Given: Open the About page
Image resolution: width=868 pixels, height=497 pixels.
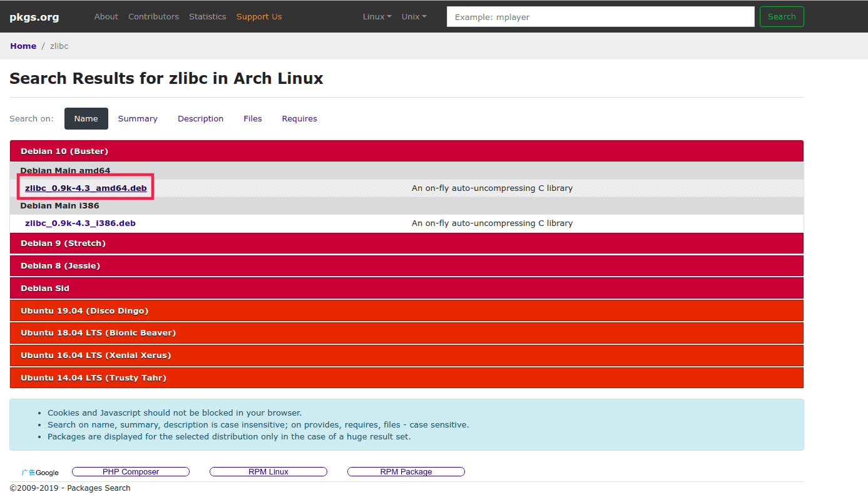Looking at the screenshot, I should pyautogui.click(x=106, y=17).
